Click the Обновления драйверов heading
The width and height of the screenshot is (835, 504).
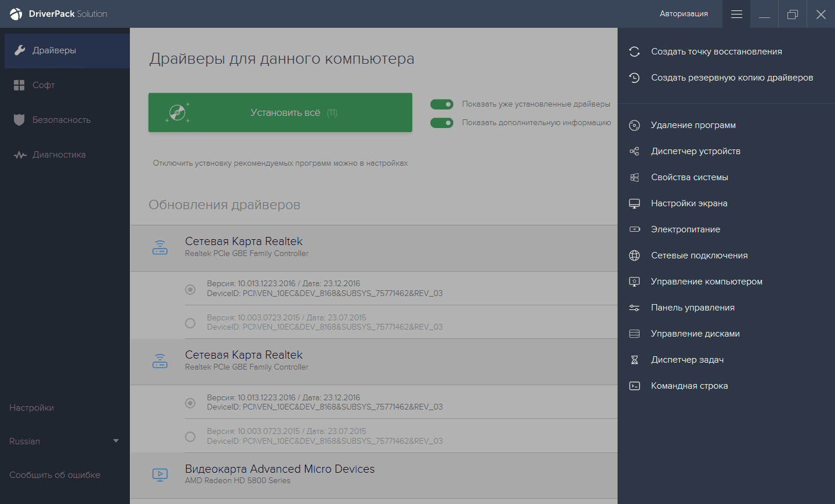pyautogui.click(x=224, y=205)
